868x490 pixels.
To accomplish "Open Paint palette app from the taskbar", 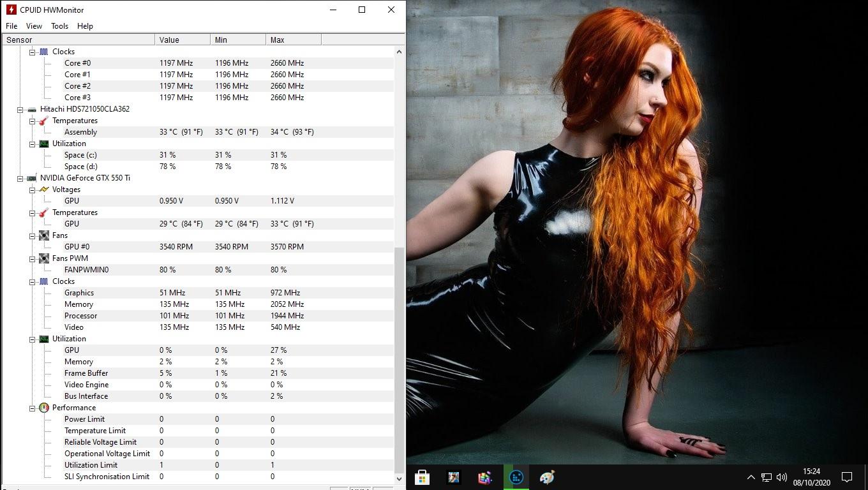I will click(x=547, y=477).
